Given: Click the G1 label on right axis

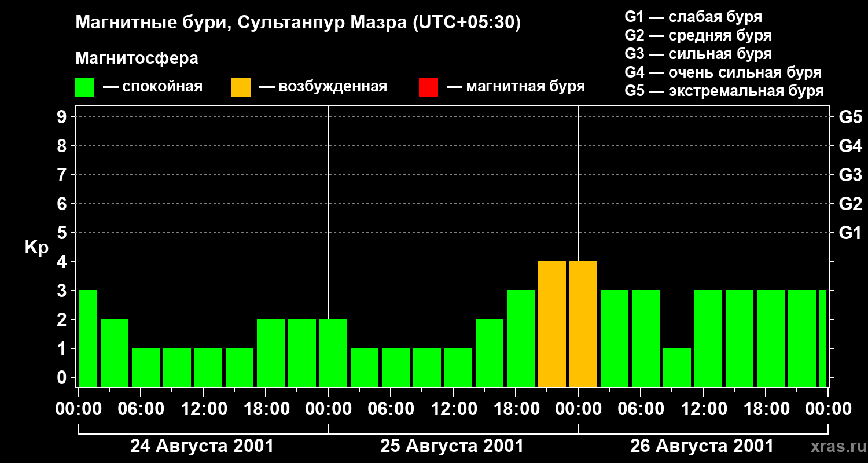Looking at the screenshot, I should click(x=850, y=233).
